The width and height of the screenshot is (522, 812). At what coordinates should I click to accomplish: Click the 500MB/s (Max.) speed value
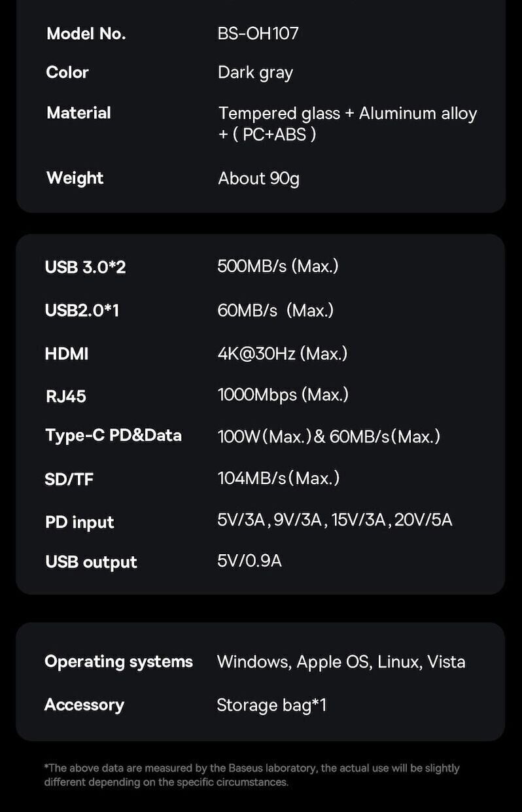coord(277,266)
